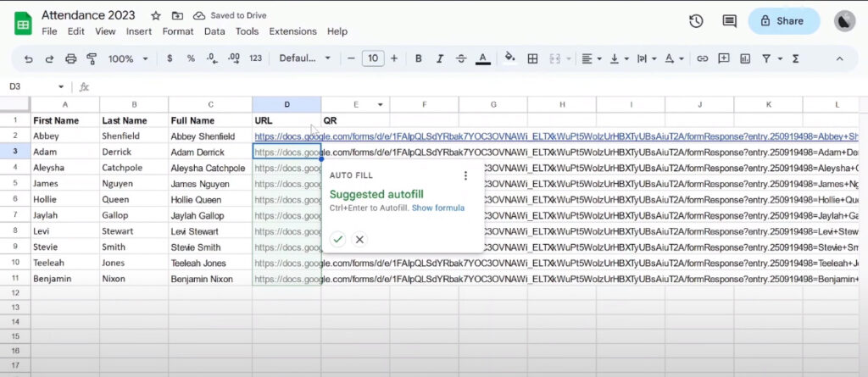The image size is (868, 377).
Task: Accept the suggested autofill checkmark
Action: (x=337, y=239)
